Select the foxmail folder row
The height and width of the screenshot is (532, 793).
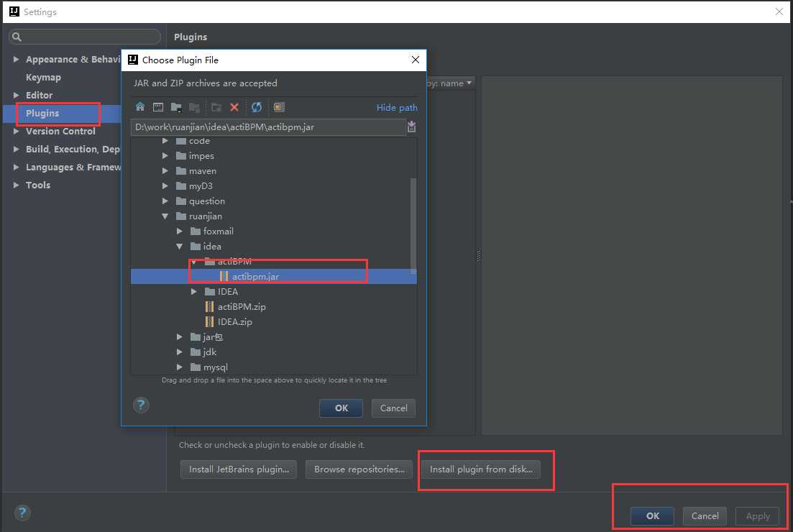218,231
